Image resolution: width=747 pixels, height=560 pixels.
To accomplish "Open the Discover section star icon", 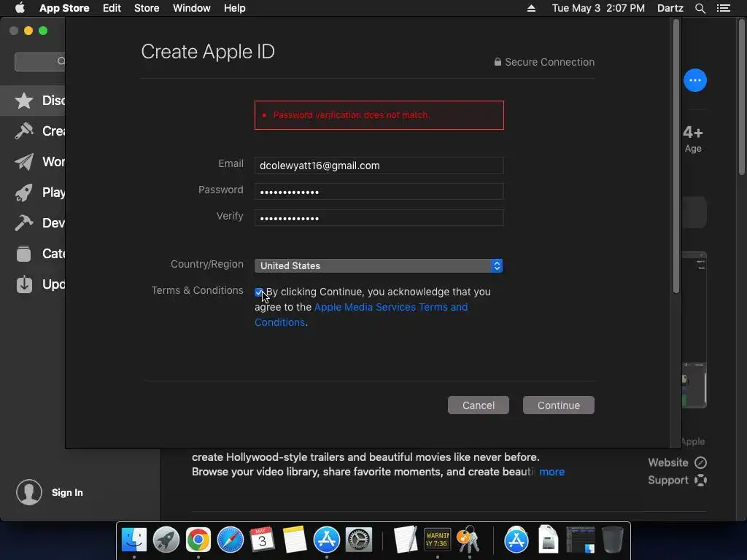I will tap(24, 101).
